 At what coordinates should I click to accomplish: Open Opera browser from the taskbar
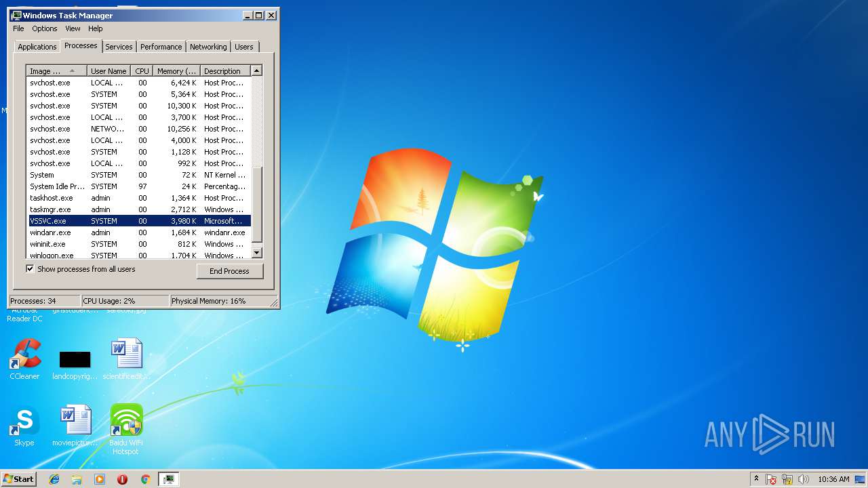coord(122,479)
